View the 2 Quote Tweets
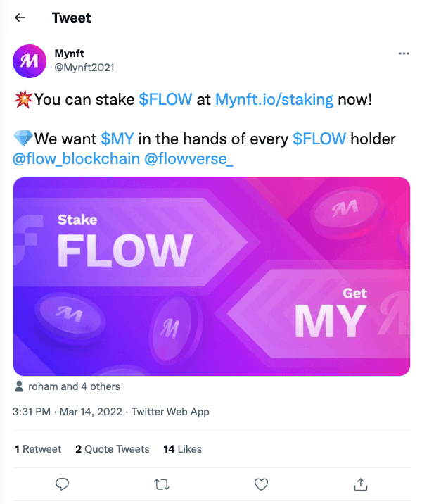Viewport: 422px width, 504px height. click(113, 449)
